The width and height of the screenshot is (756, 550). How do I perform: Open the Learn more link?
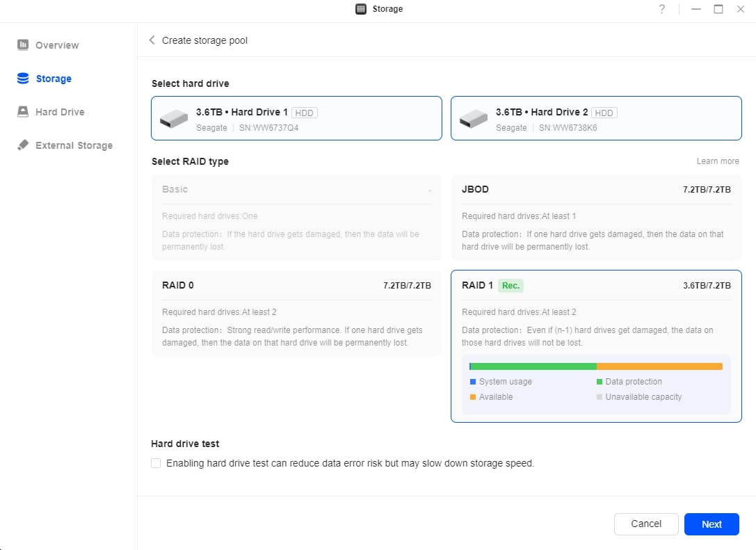[718, 161]
